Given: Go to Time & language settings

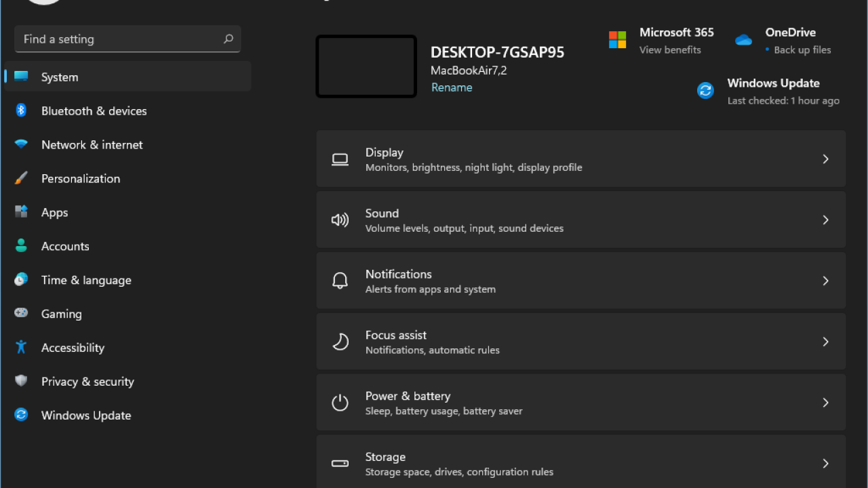Looking at the screenshot, I should [x=86, y=280].
